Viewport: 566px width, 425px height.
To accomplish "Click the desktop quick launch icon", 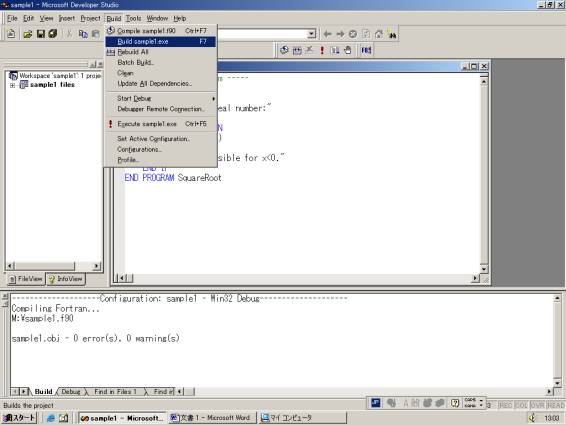I will (64, 418).
